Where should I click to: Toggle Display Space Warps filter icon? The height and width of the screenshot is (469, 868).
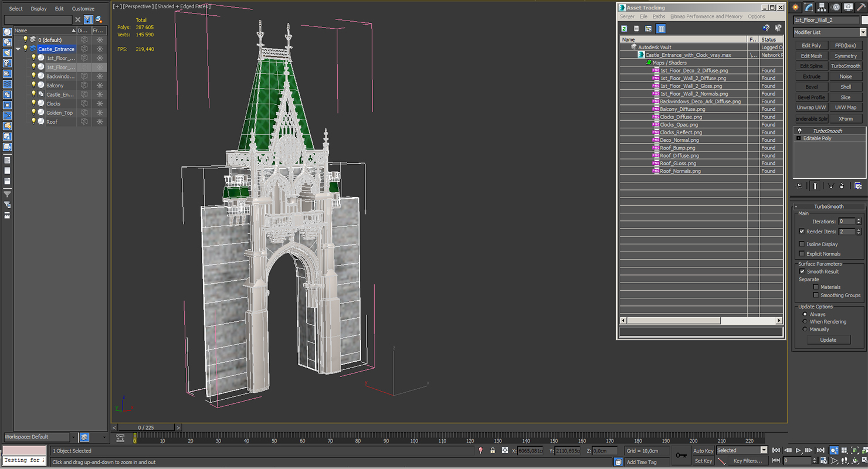[7, 84]
